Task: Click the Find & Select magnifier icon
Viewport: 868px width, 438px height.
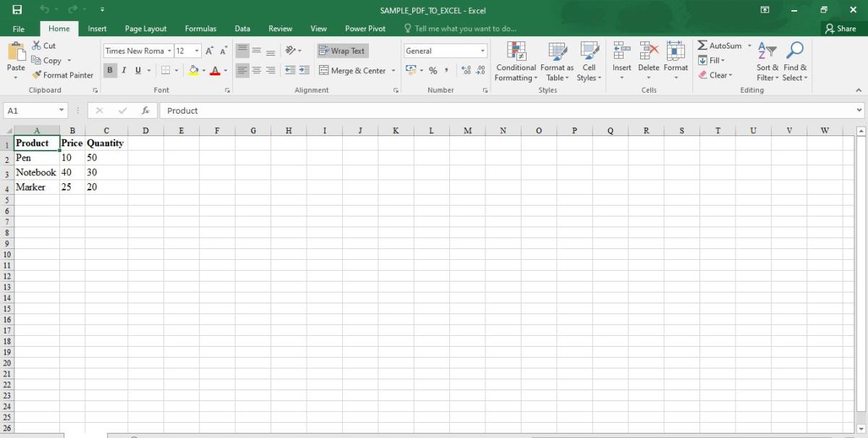Action: coord(795,51)
